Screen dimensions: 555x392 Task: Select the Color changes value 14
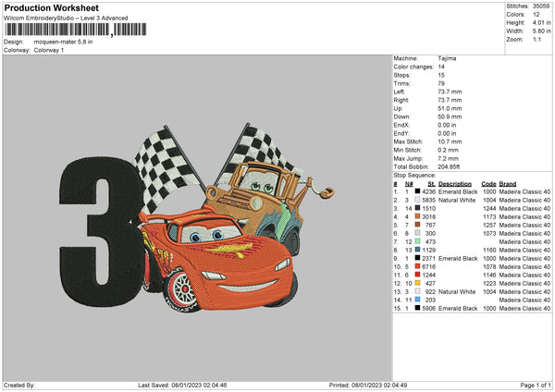[x=441, y=67]
